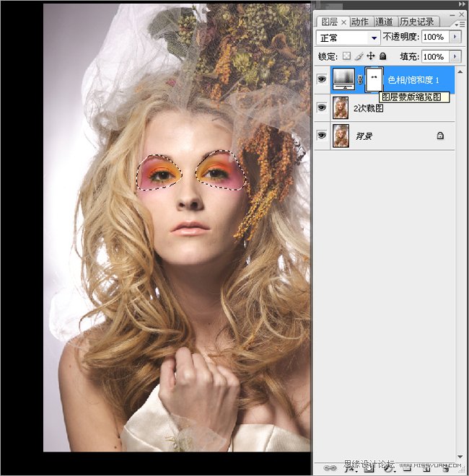Open the 不透明度 opacity slider arrow

(x=455, y=37)
